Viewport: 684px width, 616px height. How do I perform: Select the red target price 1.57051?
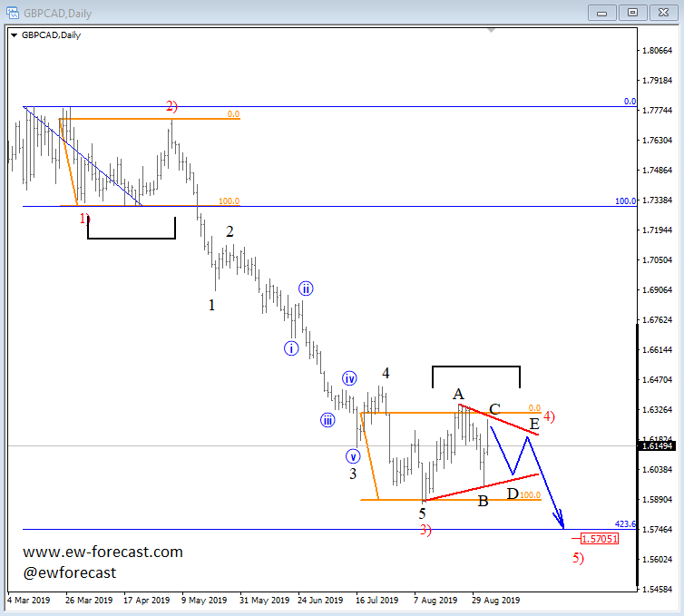click(600, 539)
